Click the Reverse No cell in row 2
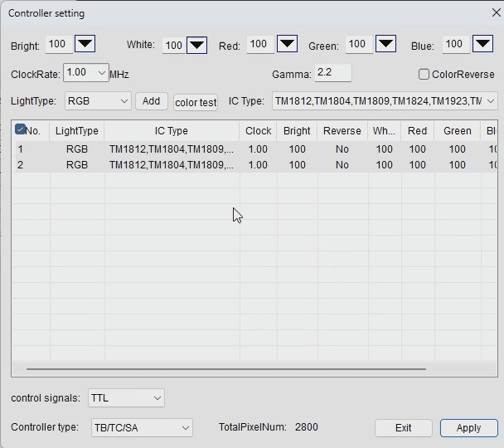 [x=342, y=165]
